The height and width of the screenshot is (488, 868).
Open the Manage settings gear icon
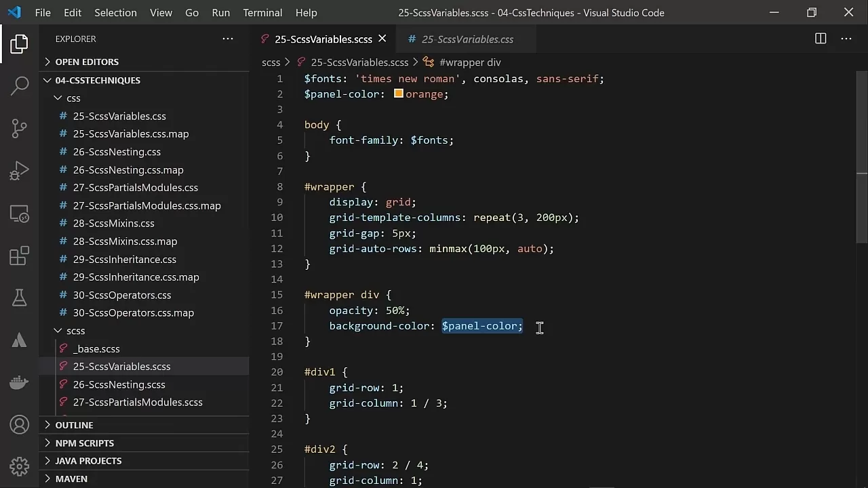point(18,466)
